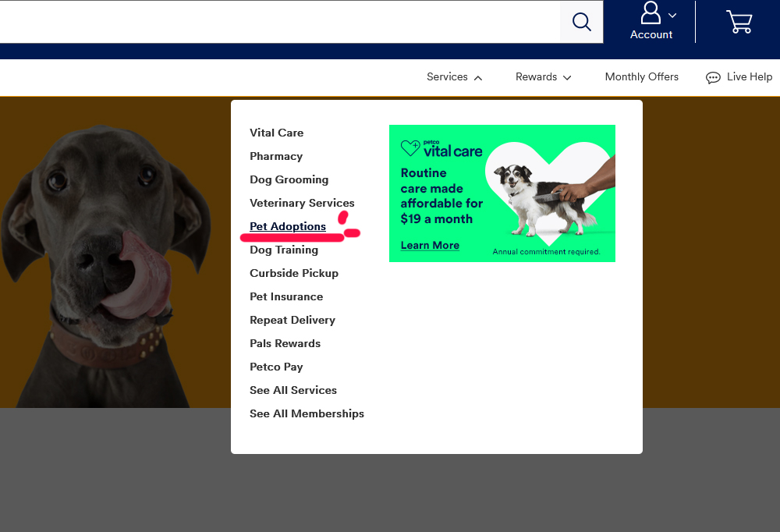Select Vital Care from Services menu
Image resolution: width=780 pixels, height=532 pixels.
tap(277, 133)
